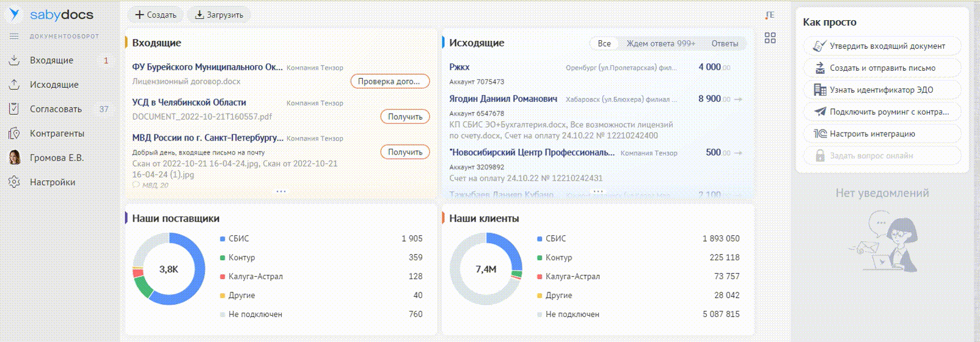Click Узнать идентификатор ЭДО
980x342 pixels.
coord(882,90)
